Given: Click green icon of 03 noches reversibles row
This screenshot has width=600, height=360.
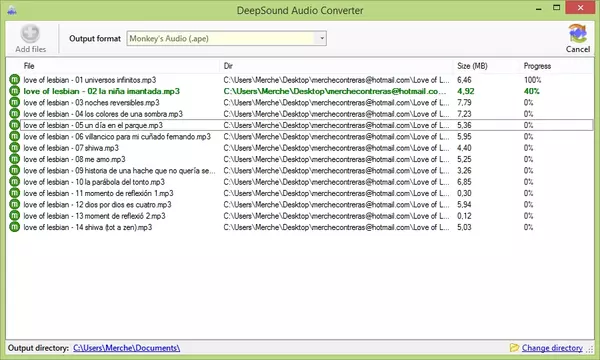Looking at the screenshot, I should coord(14,102).
